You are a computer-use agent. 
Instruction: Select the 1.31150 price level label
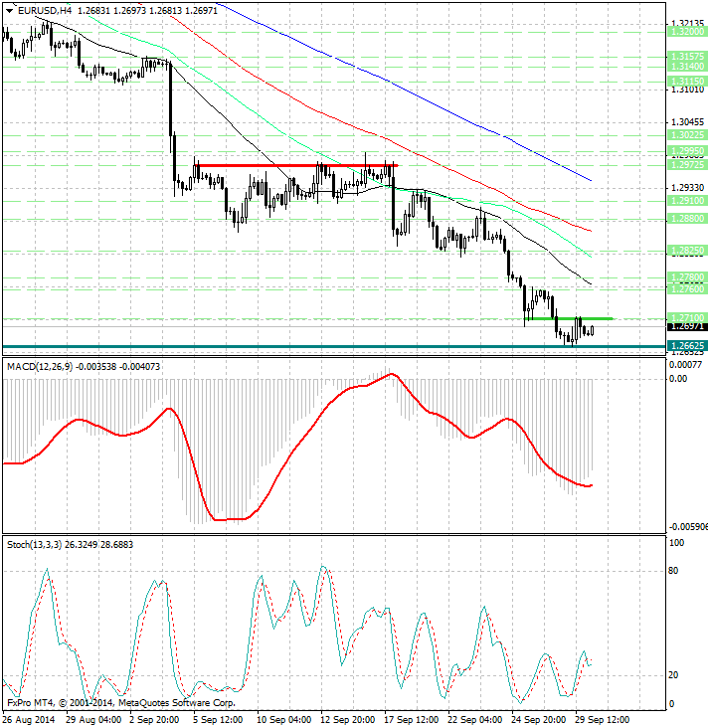[687, 82]
